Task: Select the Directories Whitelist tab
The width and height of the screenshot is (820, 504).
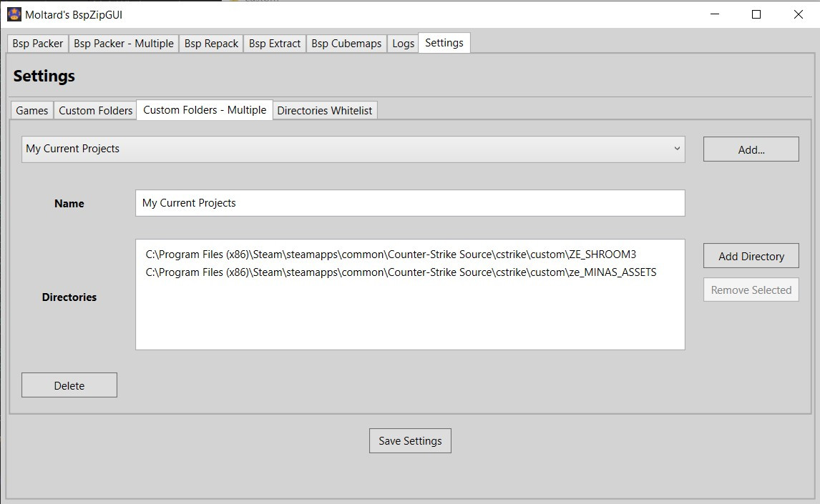Action: 325,109
